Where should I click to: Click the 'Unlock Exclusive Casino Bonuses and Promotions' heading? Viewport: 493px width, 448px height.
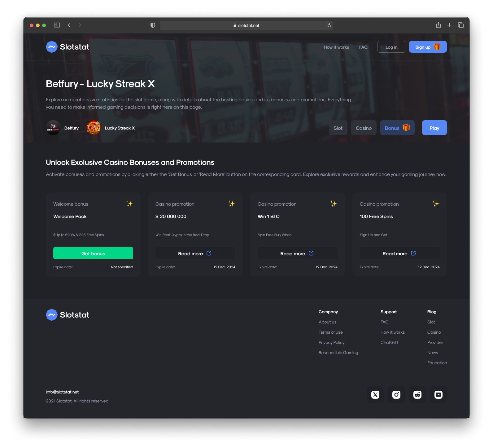(x=130, y=162)
